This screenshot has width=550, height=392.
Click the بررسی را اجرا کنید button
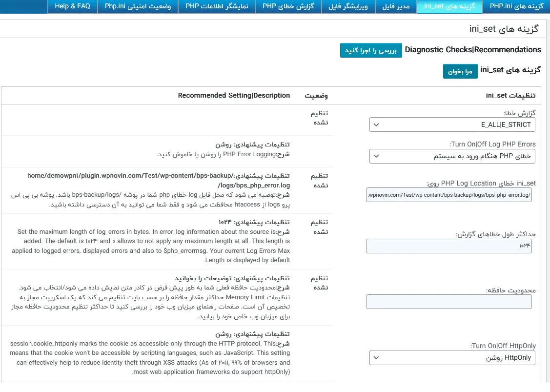[371, 51]
